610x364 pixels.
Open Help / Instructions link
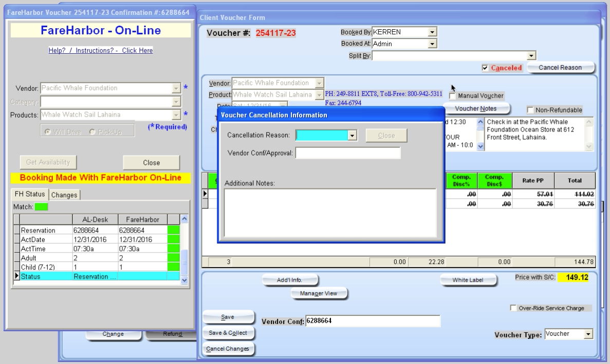point(100,50)
